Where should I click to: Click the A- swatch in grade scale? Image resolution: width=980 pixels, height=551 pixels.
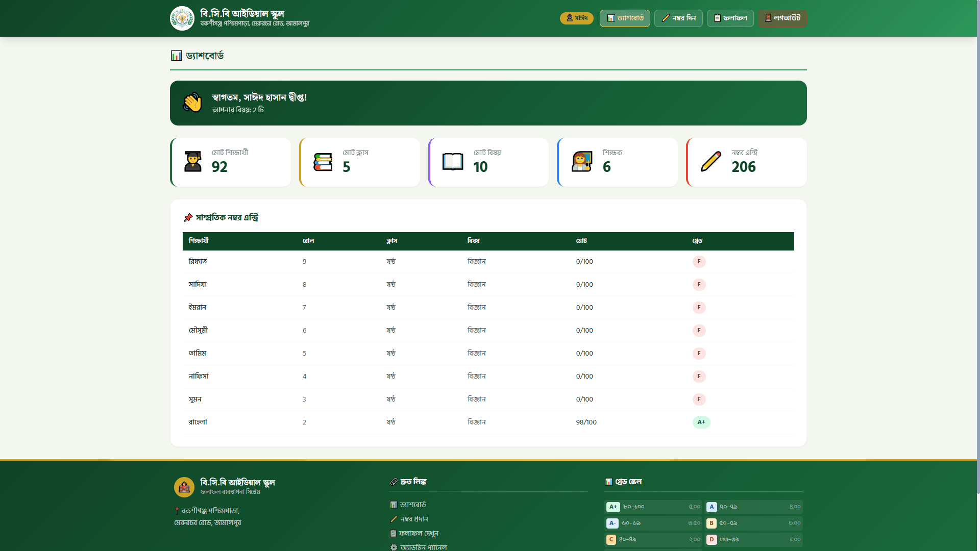pos(612,523)
